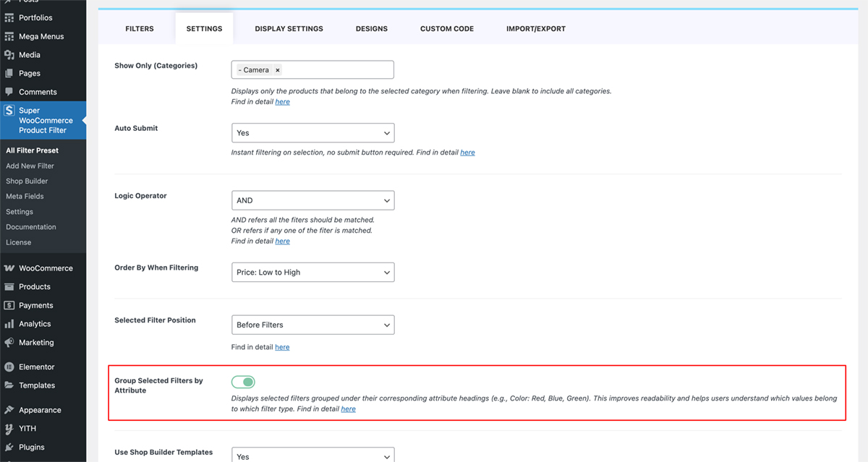Open the Use Shop Builder Templates dropdown
The image size is (868, 462).
[x=312, y=455]
